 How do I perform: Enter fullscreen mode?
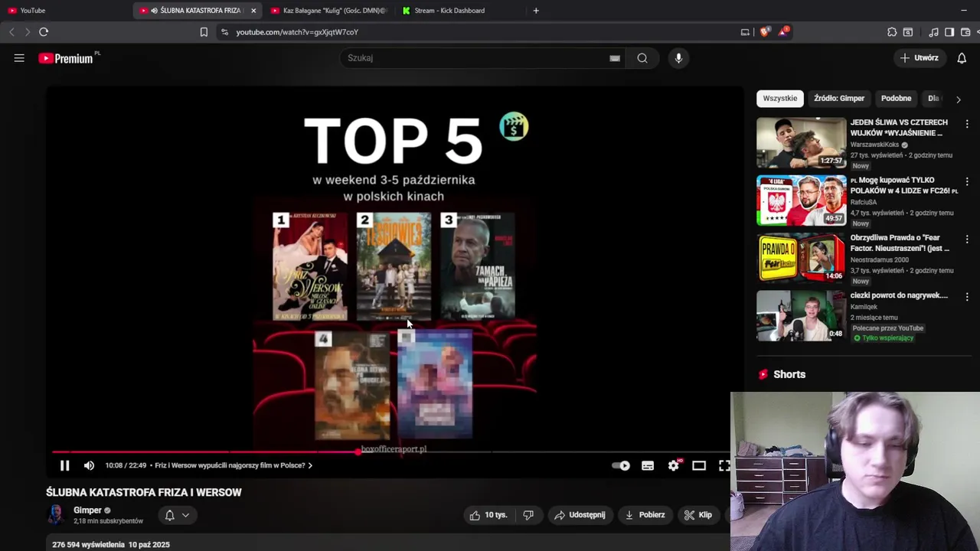[x=724, y=465]
